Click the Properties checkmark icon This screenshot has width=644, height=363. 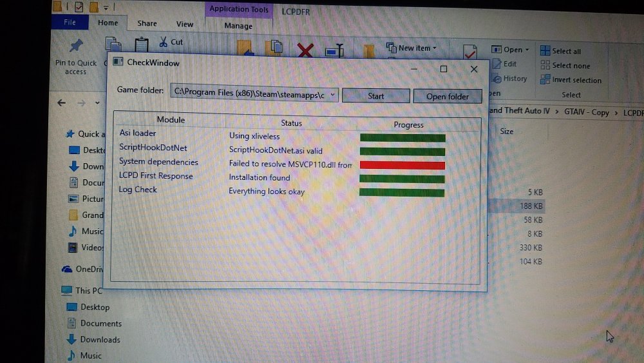point(469,52)
